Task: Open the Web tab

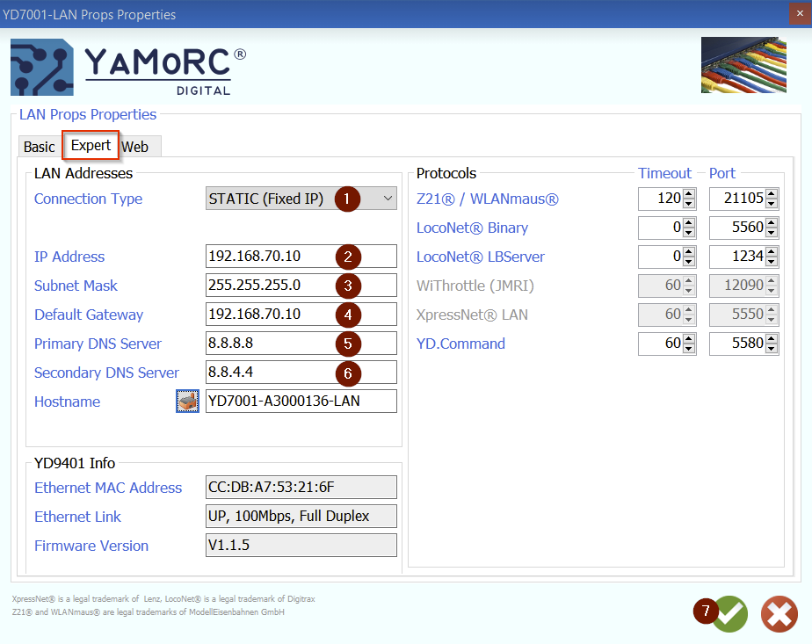Action: pos(135,147)
